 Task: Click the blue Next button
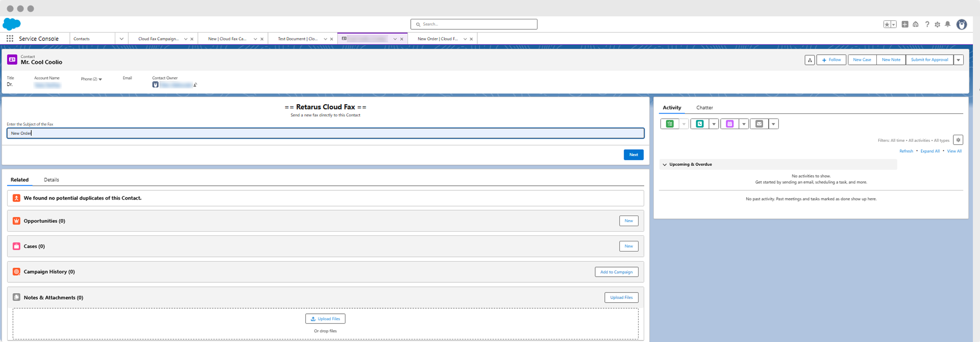633,155
